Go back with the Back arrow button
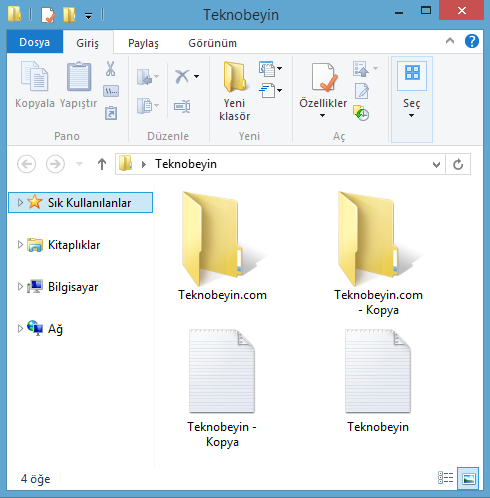490x498 pixels. tap(26, 164)
